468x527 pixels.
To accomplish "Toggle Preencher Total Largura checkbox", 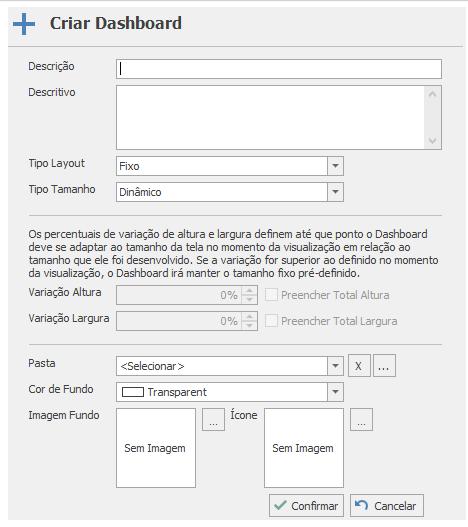I will tap(271, 321).
